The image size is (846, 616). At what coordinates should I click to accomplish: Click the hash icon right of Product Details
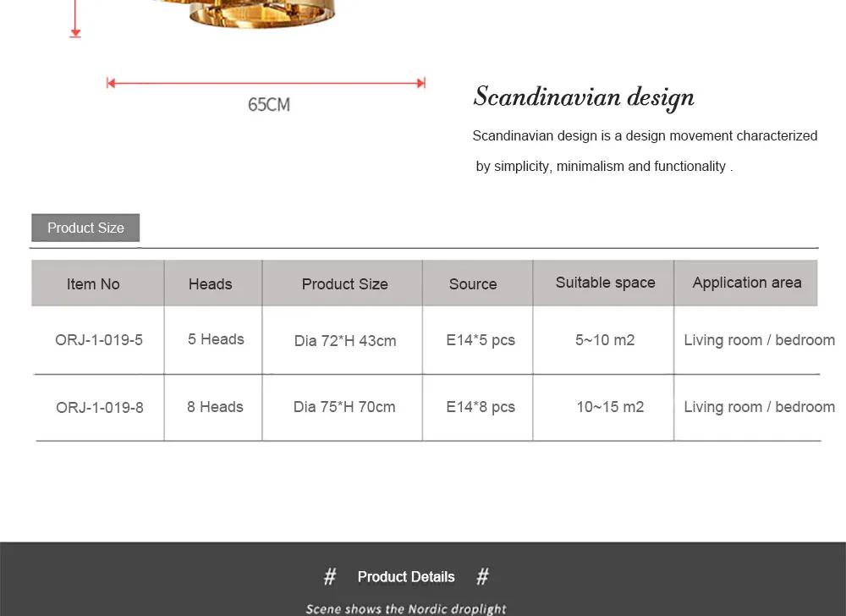coord(482,576)
